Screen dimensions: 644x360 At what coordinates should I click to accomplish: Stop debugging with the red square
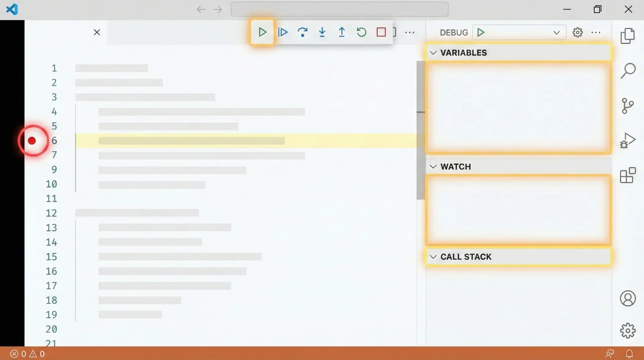pos(381,32)
